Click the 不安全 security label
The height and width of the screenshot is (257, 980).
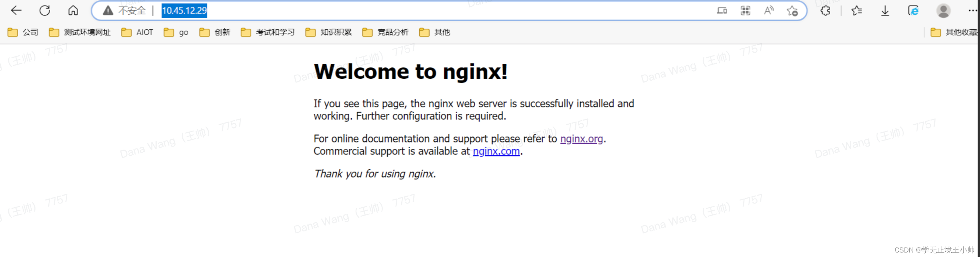point(132,11)
